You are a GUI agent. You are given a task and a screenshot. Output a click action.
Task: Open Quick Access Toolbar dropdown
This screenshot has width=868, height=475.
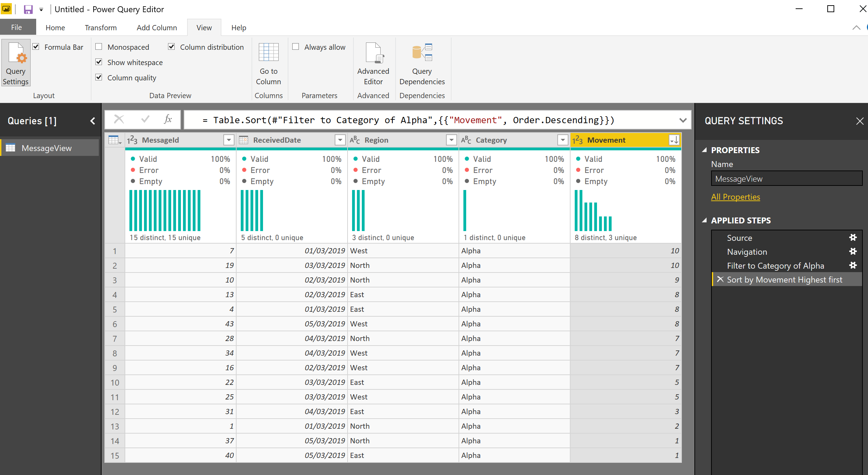pyautogui.click(x=41, y=10)
